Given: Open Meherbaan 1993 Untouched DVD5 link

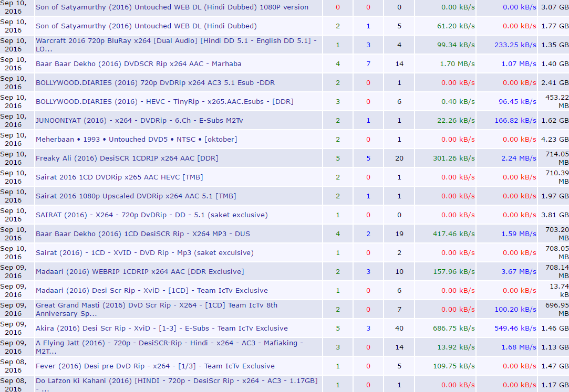Looking at the screenshot, I should 137,139.
